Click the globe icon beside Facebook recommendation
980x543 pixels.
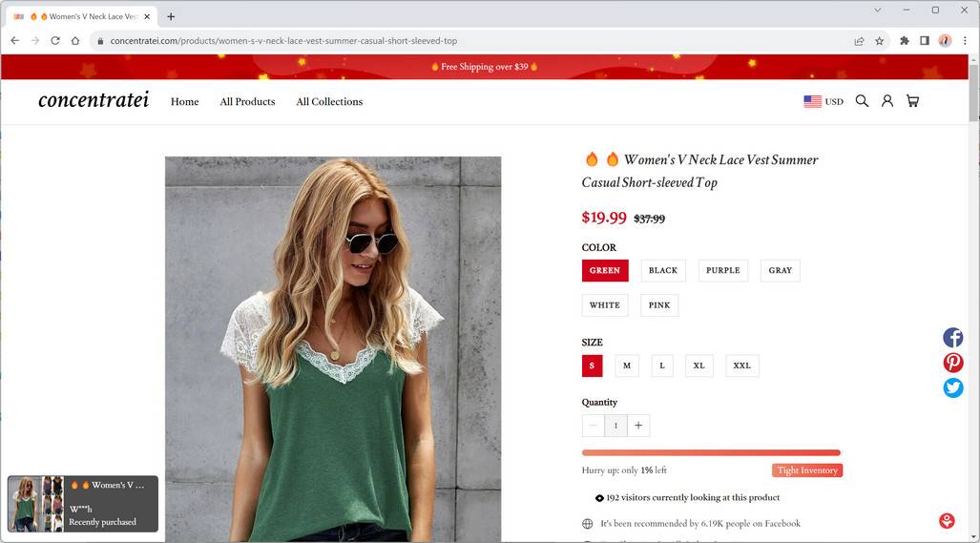(x=588, y=524)
